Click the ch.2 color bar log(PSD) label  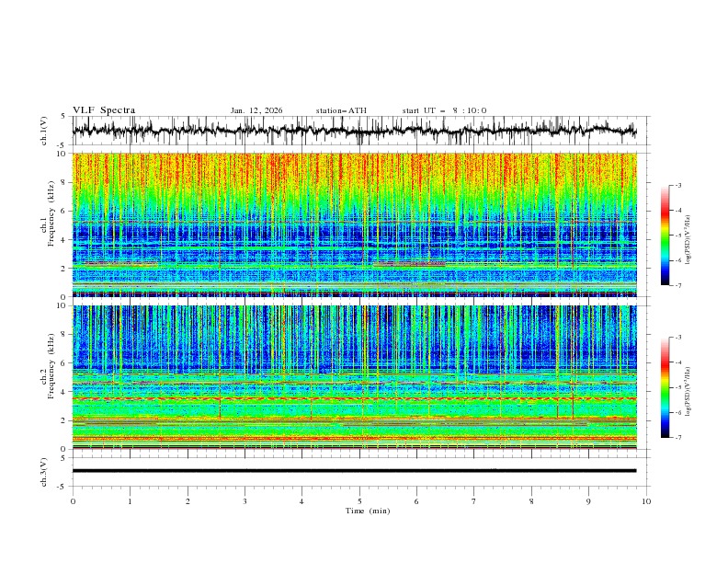click(688, 392)
